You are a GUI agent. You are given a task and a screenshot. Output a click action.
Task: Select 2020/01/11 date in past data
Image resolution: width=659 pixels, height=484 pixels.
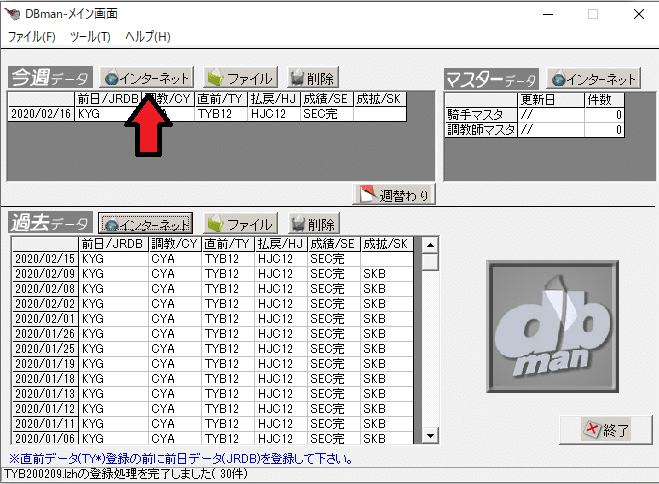[45, 424]
